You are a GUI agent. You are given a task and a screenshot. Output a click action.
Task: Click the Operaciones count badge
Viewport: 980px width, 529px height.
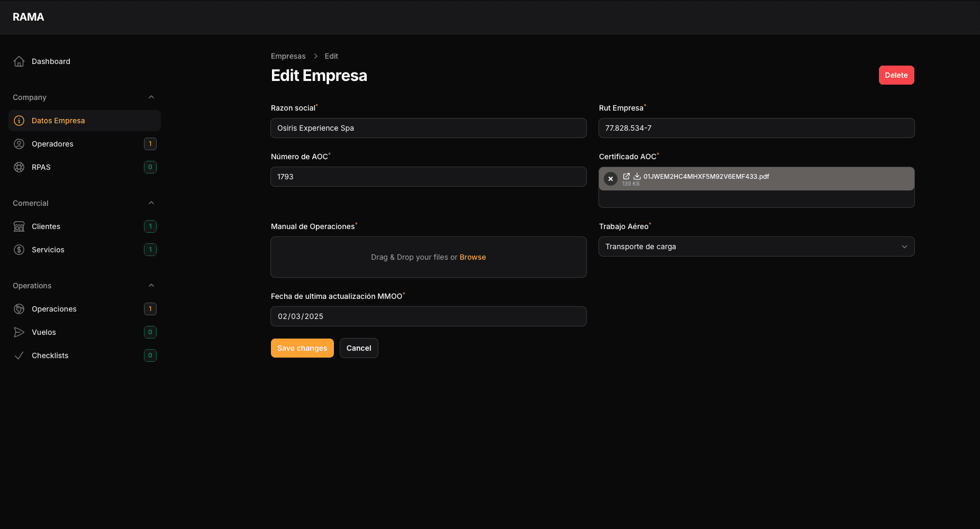tap(150, 309)
